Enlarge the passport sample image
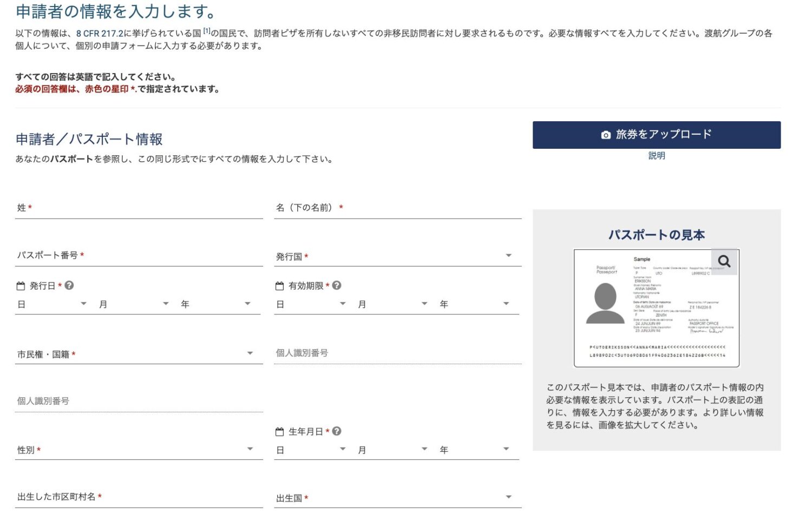This screenshot has width=812, height=526. coord(656,308)
